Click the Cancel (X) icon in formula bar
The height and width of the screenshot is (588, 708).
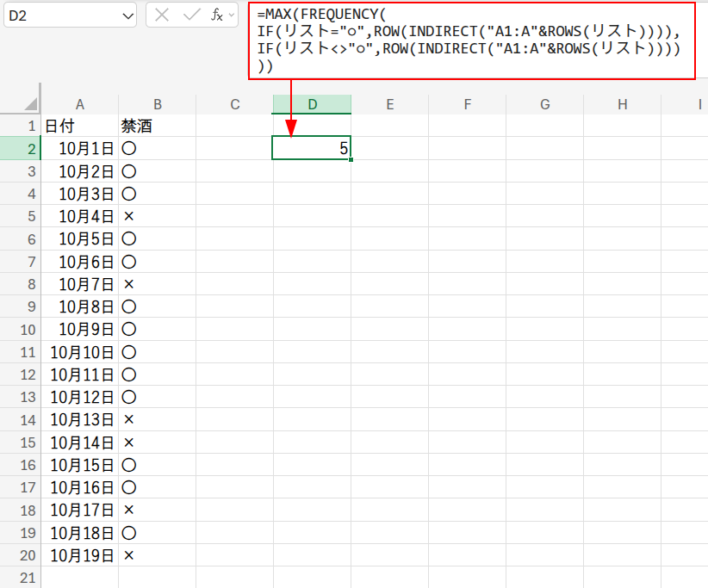pyautogui.click(x=162, y=15)
